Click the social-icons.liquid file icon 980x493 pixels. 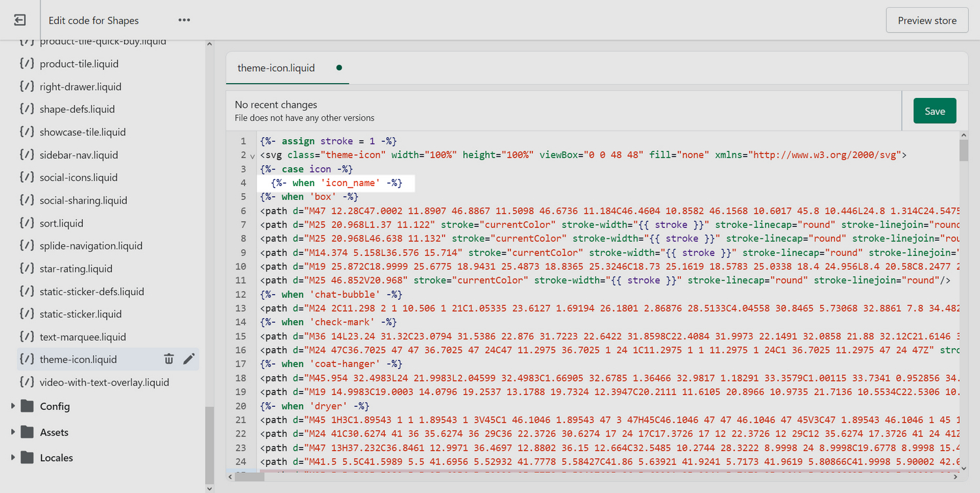[x=26, y=177]
